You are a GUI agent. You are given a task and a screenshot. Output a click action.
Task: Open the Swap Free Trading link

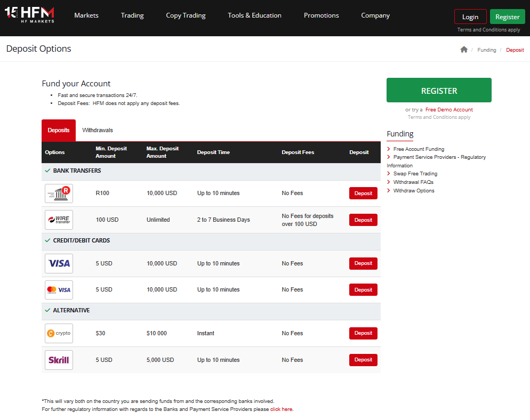[x=415, y=174]
